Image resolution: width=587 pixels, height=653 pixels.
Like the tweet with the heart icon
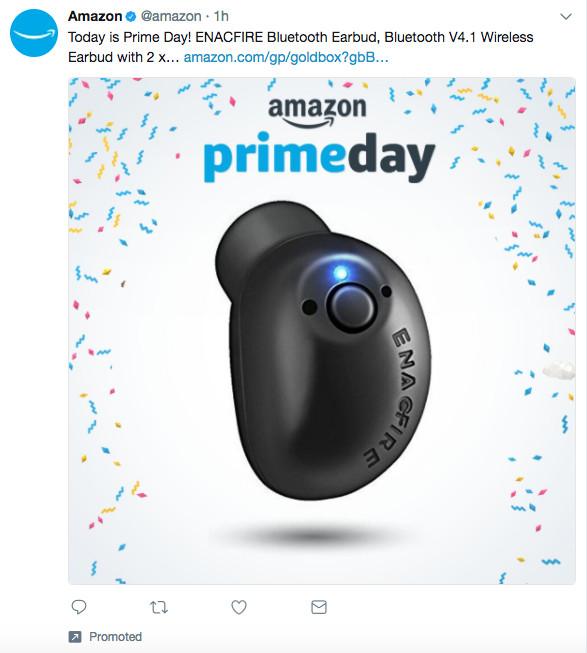click(239, 607)
